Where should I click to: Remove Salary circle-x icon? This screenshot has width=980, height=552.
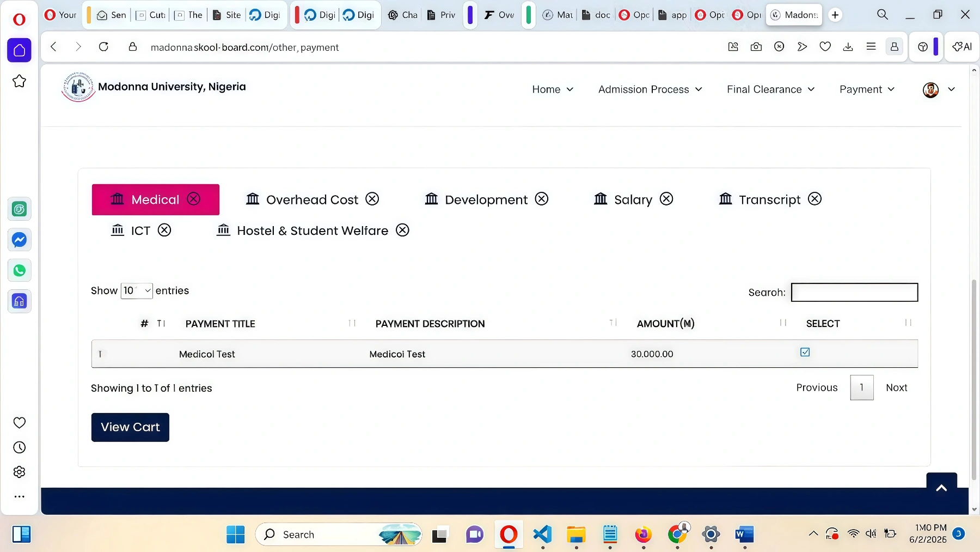(666, 199)
